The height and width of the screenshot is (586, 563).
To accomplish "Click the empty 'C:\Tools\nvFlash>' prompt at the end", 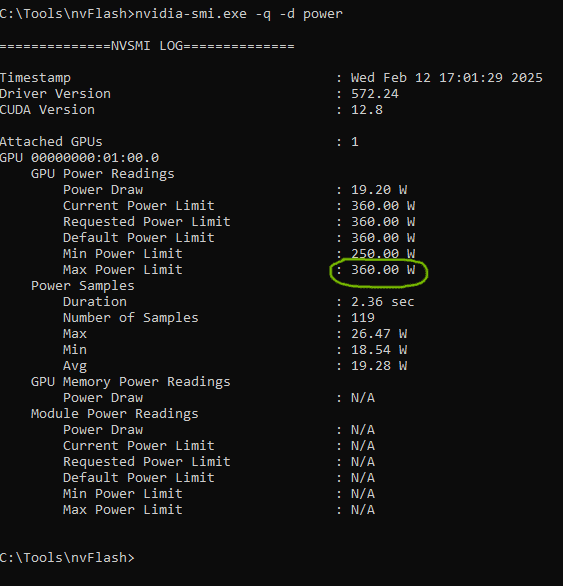I will pyautogui.click(x=67, y=558).
